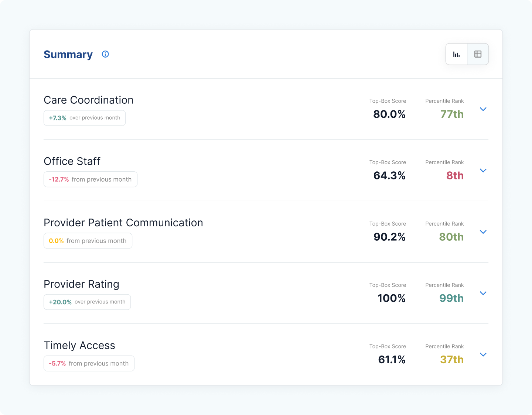Screen dimensions: 532x415
Task: Expand the Office Staff chevron
Action: pos(483,171)
